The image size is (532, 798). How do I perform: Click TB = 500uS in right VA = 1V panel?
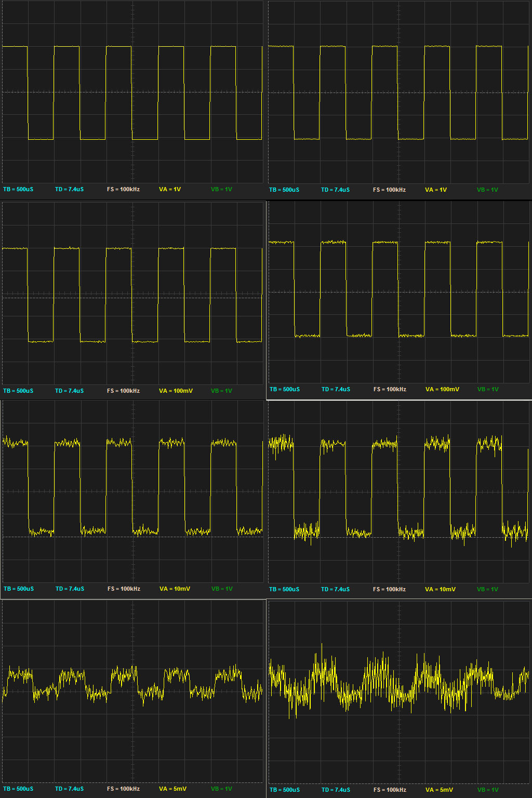click(x=284, y=190)
